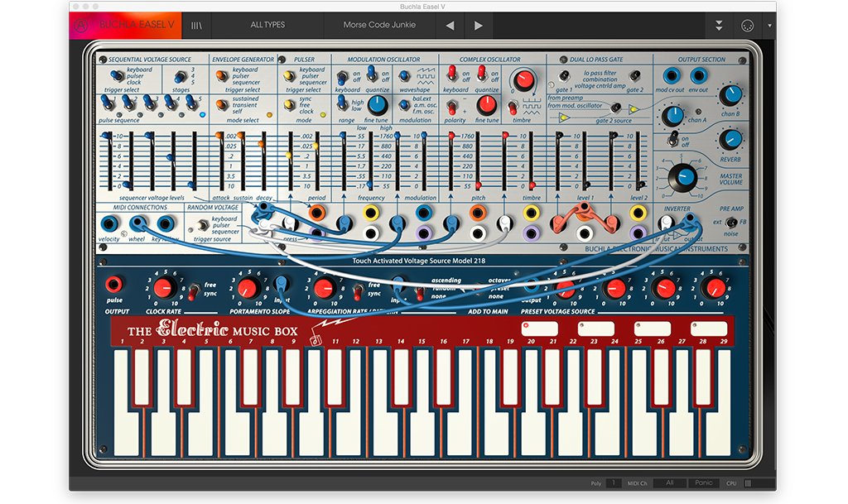The height and width of the screenshot is (504, 848).
Task: Open the MIDI channel All selector
Action: [x=668, y=483]
